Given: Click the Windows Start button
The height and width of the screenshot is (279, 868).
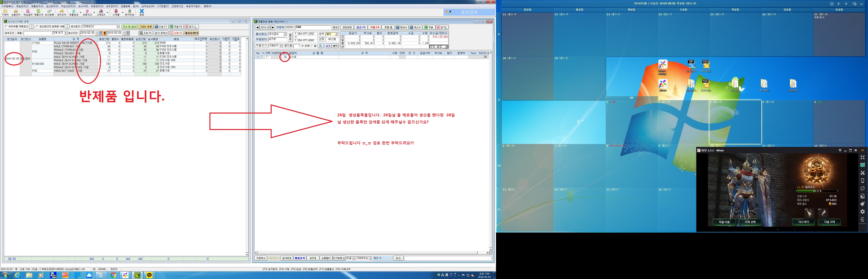Looking at the screenshot, I should pos(5,275).
